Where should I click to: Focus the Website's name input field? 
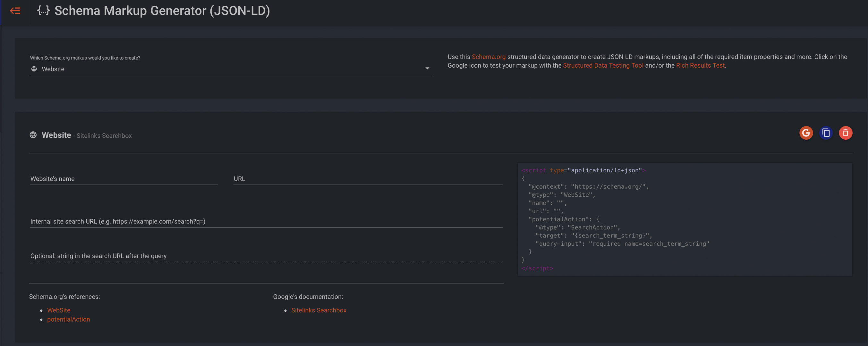click(124, 179)
